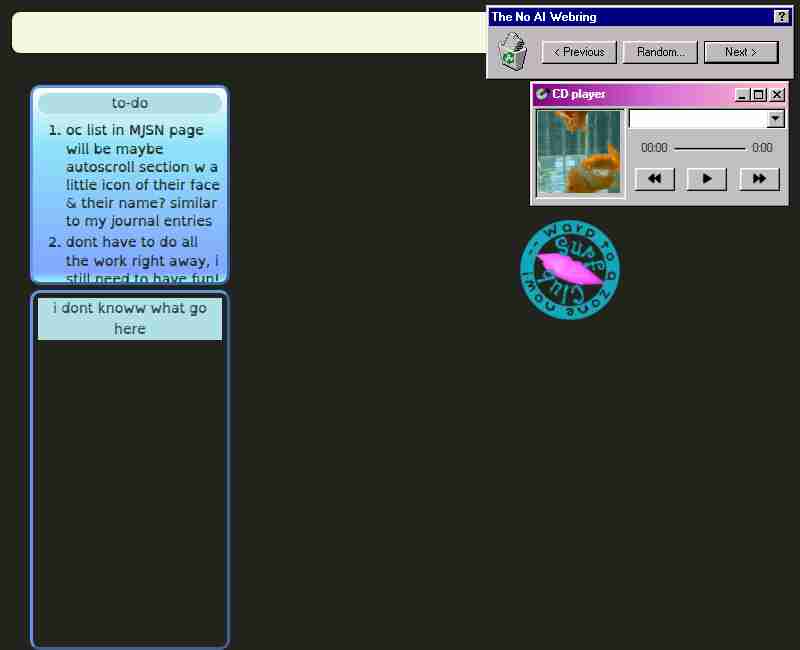Click the CD player seek slider track
The width and height of the screenshot is (800, 650).
(710, 148)
